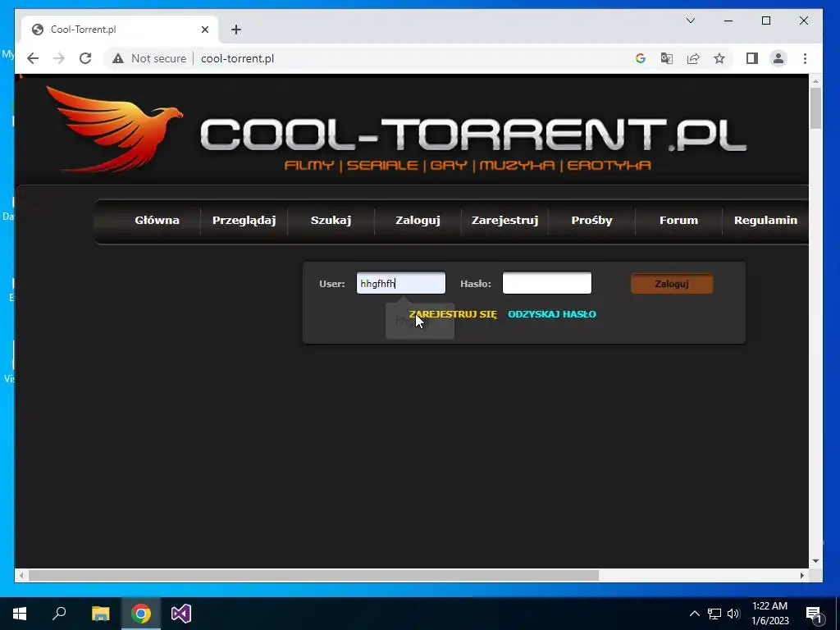Open the Zaloguj menu item
This screenshot has height=630, width=840.
click(418, 220)
